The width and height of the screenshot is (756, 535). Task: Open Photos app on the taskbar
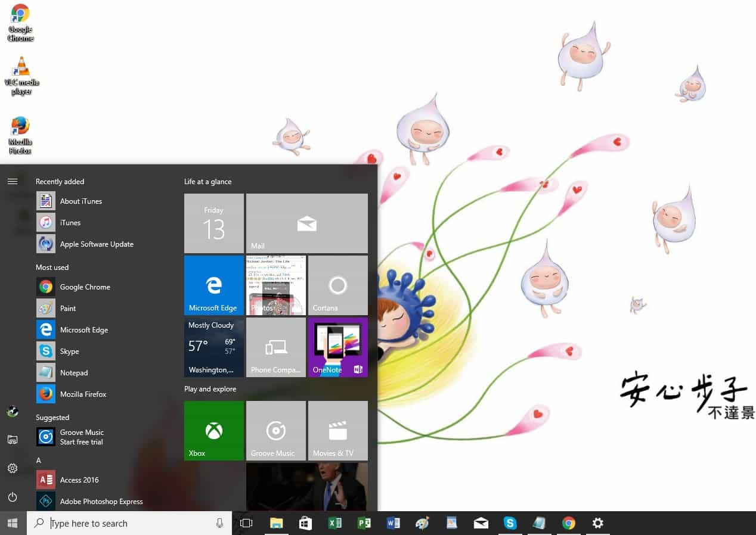click(451, 523)
